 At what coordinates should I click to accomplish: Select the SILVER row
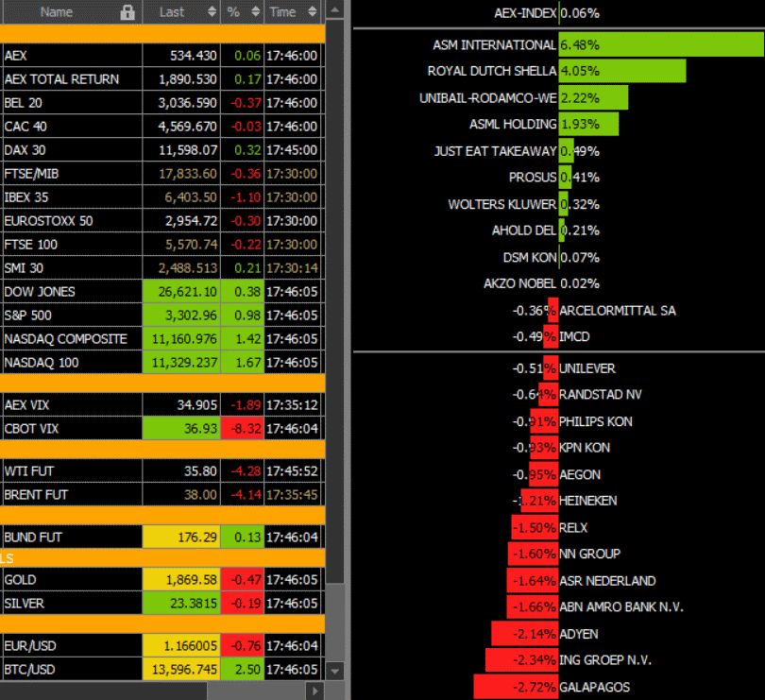(x=162, y=604)
